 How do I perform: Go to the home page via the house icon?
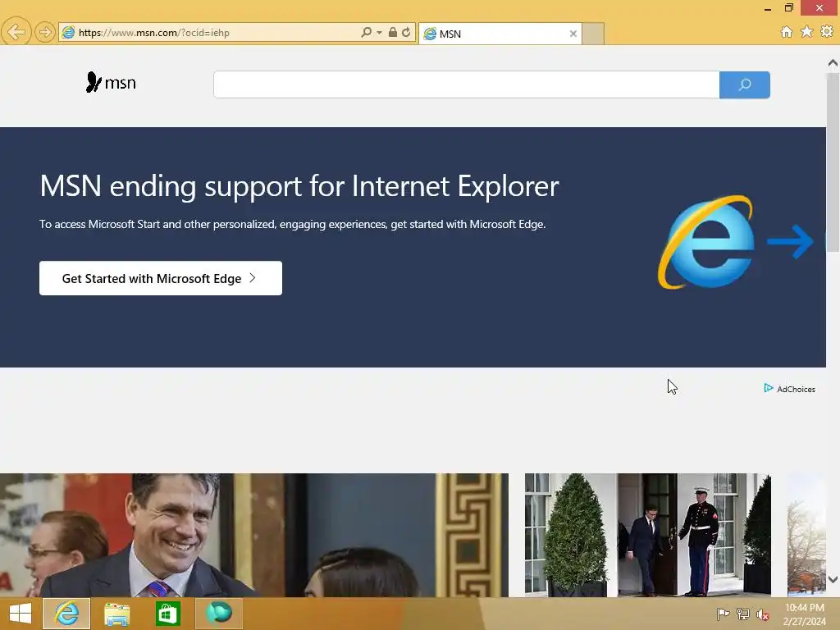(x=787, y=32)
